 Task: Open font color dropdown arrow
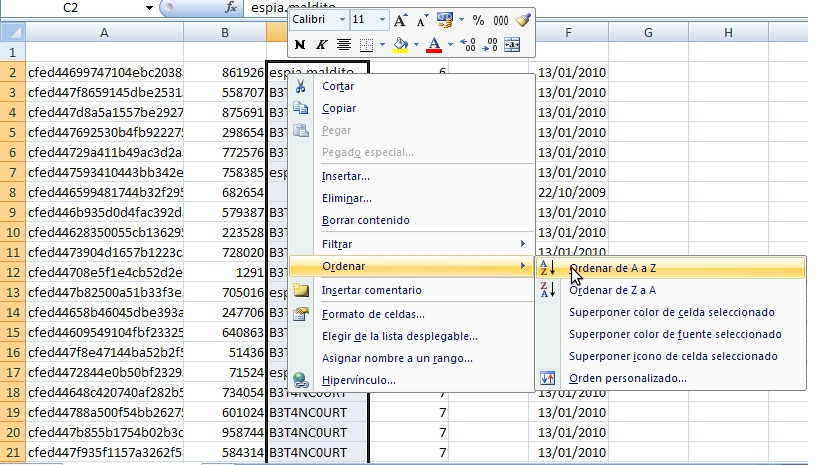pos(450,45)
